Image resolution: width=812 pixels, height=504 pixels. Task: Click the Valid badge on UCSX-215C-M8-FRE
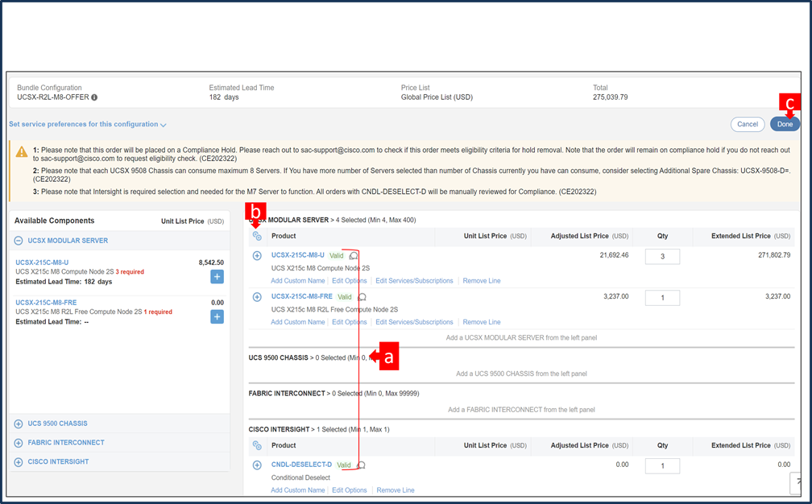(345, 297)
